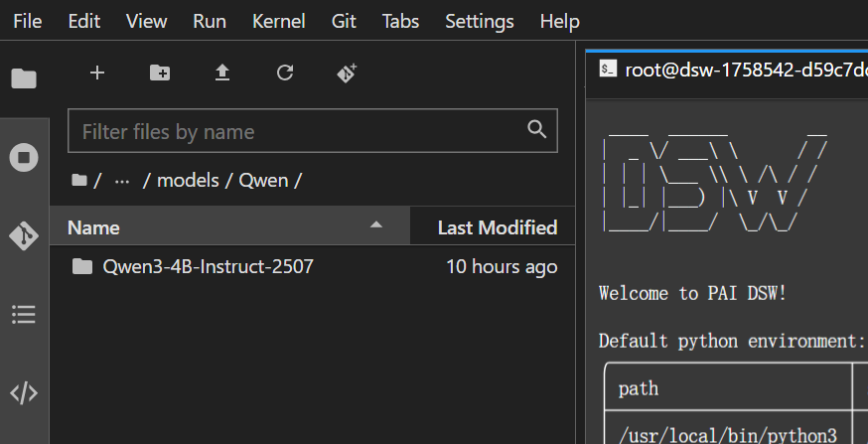This screenshot has width=868, height=444.
Task: Click the '10 hours ago' modified time
Action: (x=502, y=267)
